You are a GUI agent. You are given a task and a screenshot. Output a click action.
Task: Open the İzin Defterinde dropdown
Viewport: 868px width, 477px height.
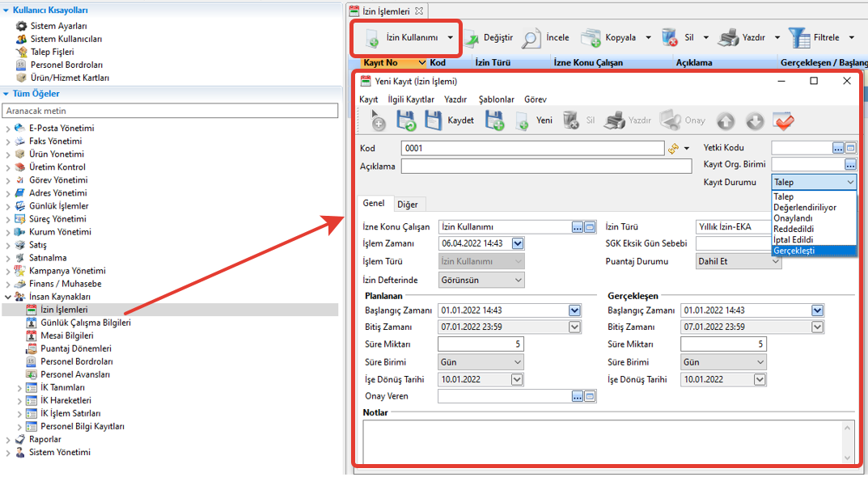tap(518, 280)
